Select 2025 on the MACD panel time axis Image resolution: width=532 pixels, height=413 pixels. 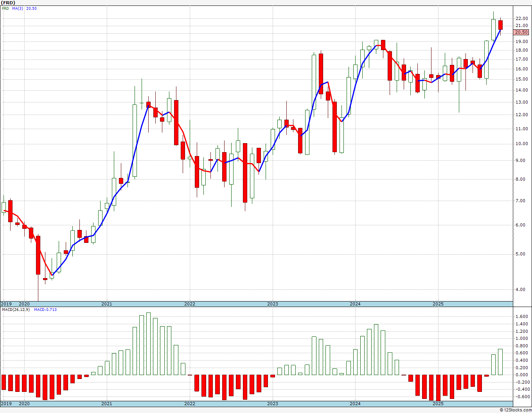(438, 404)
